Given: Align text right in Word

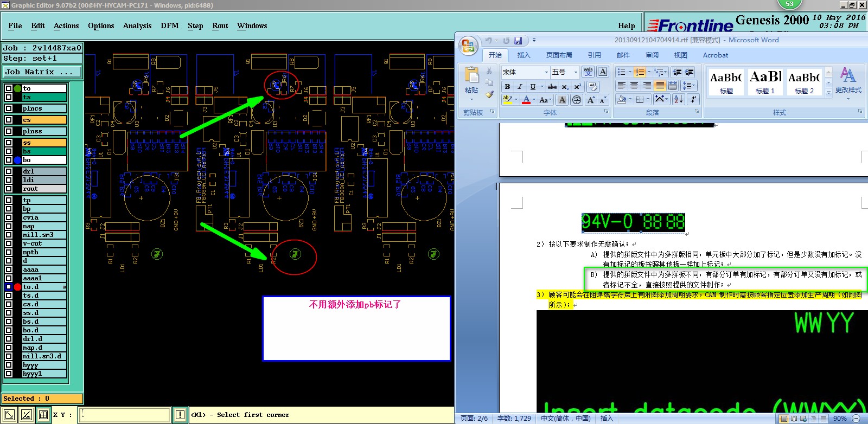Looking at the screenshot, I should coord(647,86).
